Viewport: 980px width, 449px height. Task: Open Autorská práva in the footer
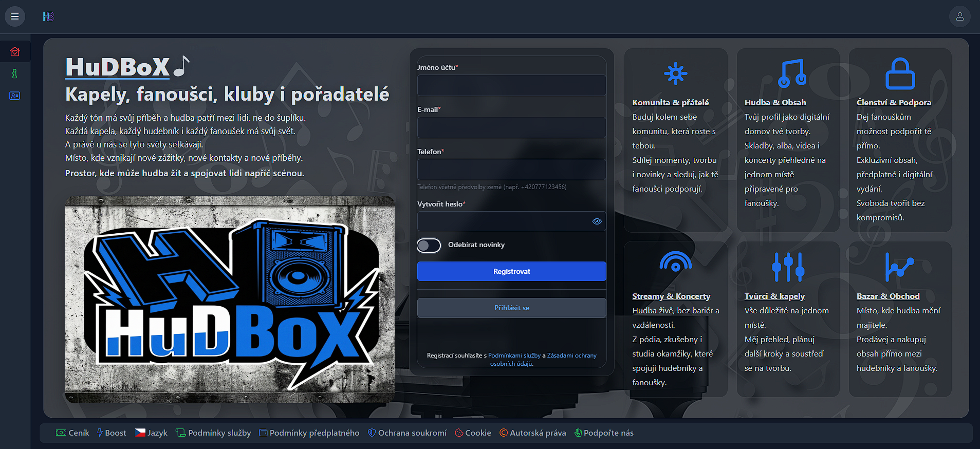point(533,433)
